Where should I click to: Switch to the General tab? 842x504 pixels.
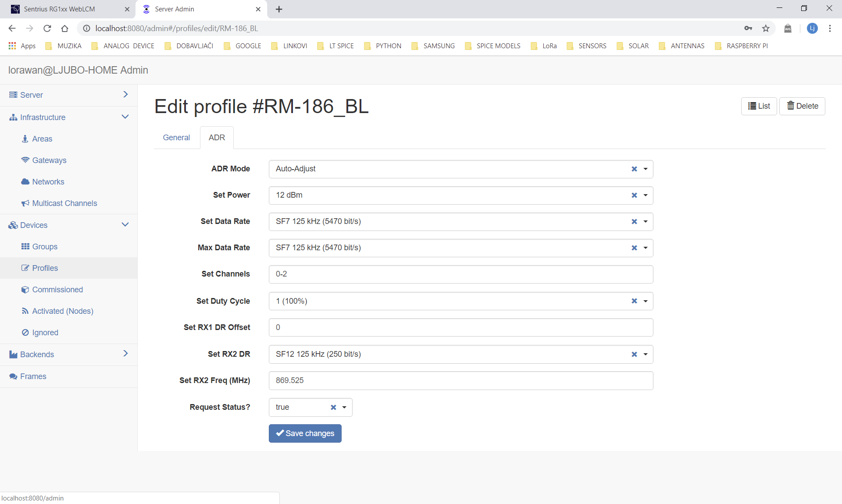click(x=176, y=137)
